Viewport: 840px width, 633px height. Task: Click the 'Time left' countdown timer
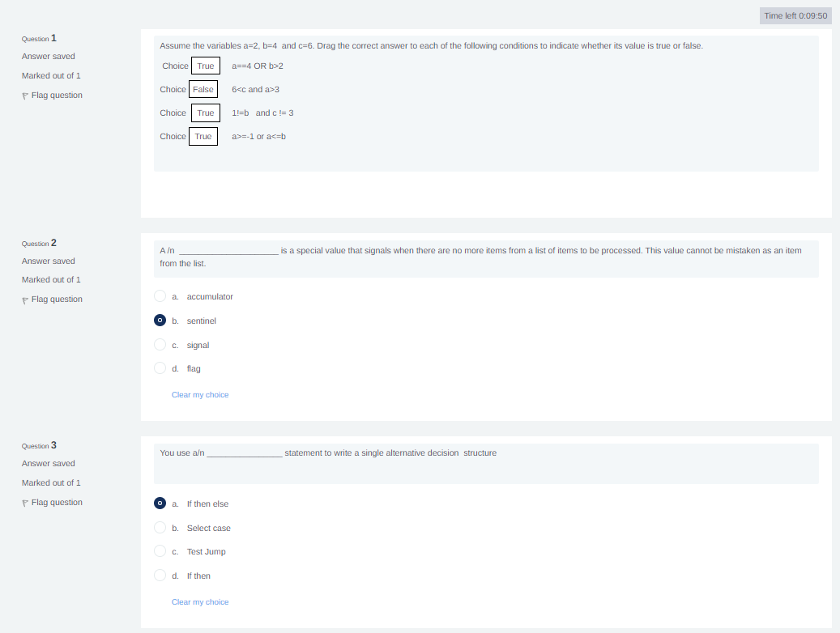(x=795, y=16)
